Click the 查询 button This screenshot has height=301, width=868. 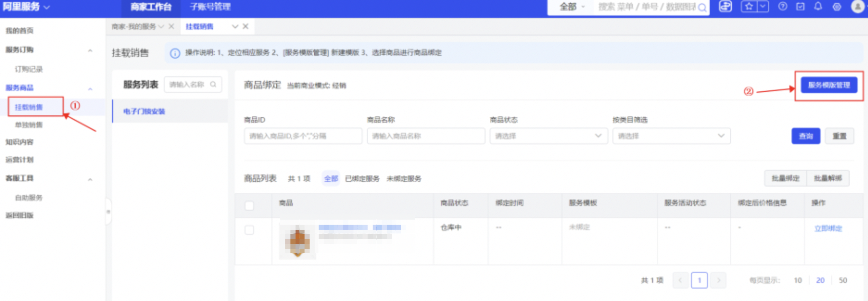pyautogui.click(x=806, y=136)
